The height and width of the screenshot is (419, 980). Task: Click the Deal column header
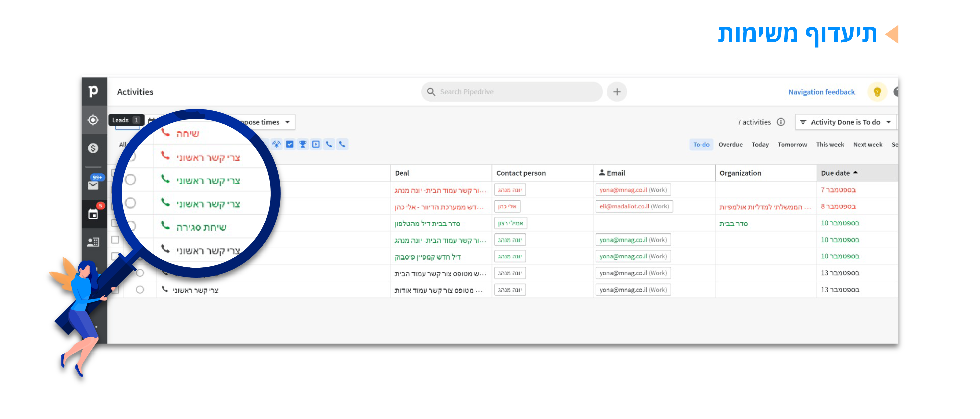click(441, 173)
